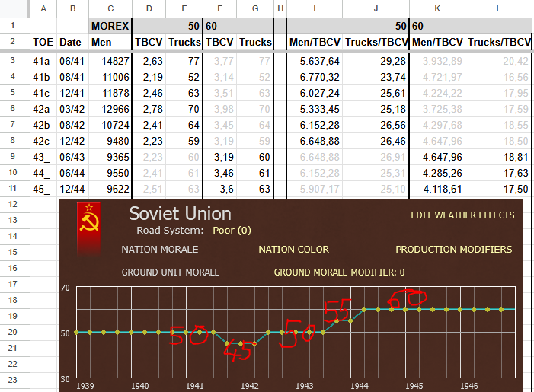Click Trucks header in column E
534x392 pixels.
click(184, 42)
